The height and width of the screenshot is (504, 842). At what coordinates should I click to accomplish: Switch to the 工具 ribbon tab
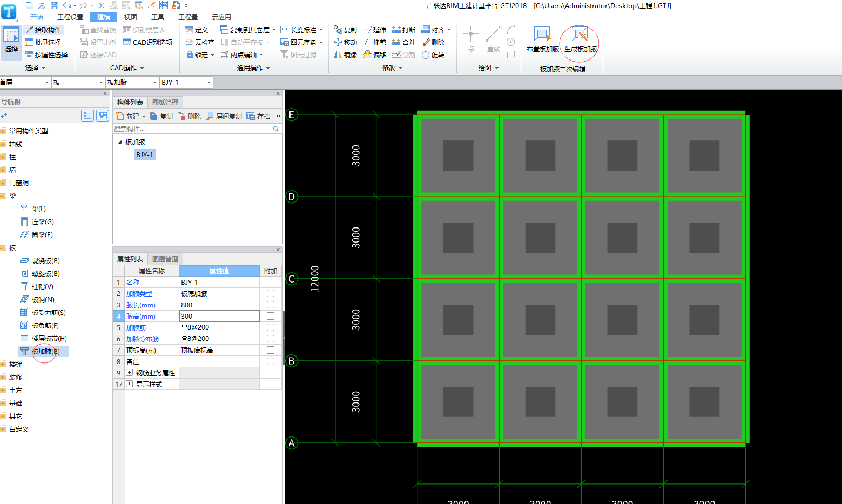point(158,17)
